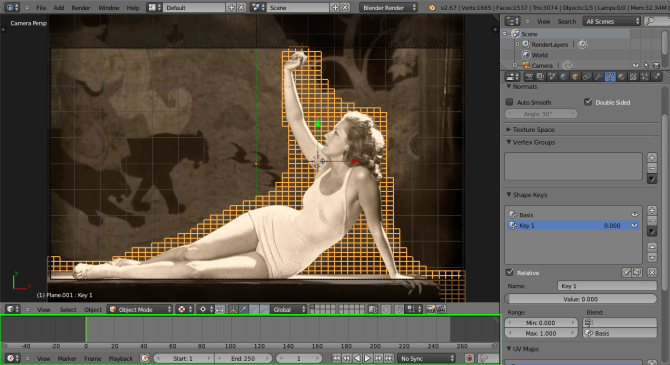
Task: Open the World properties tab icon
Action: tap(564, 77)
